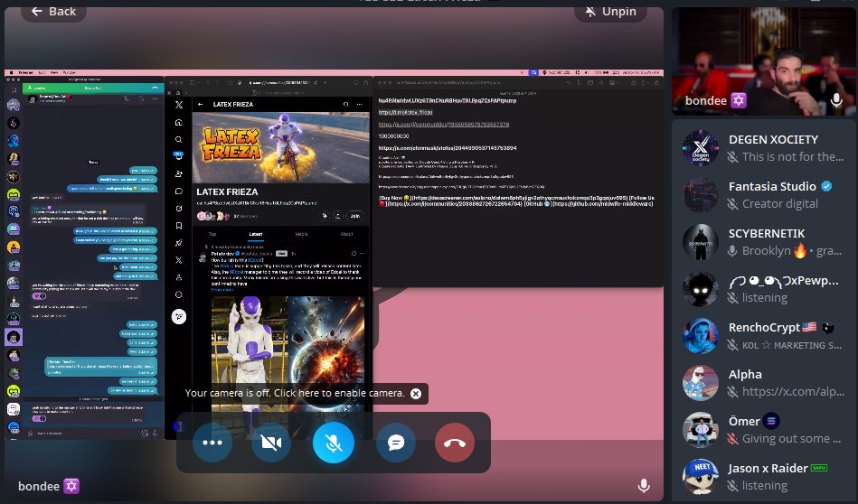Switch to the About tab
This screenshot has width=858, height=504.
tap(347, 234)
